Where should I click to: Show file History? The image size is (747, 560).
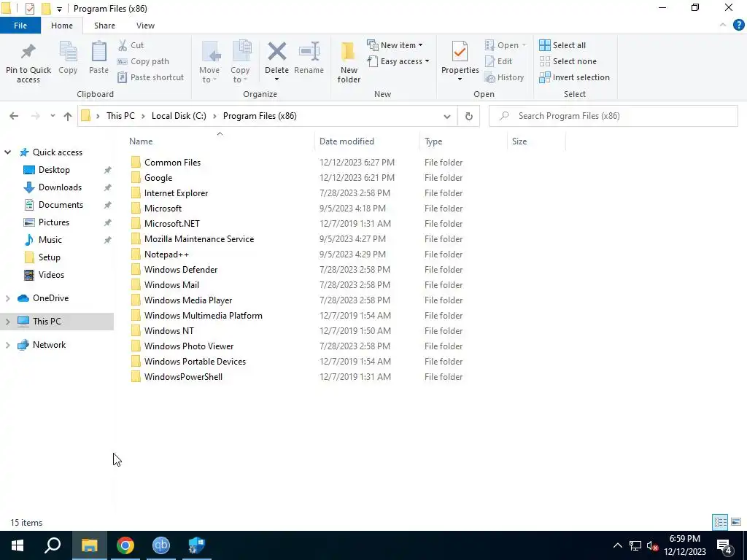pos(504,77)
